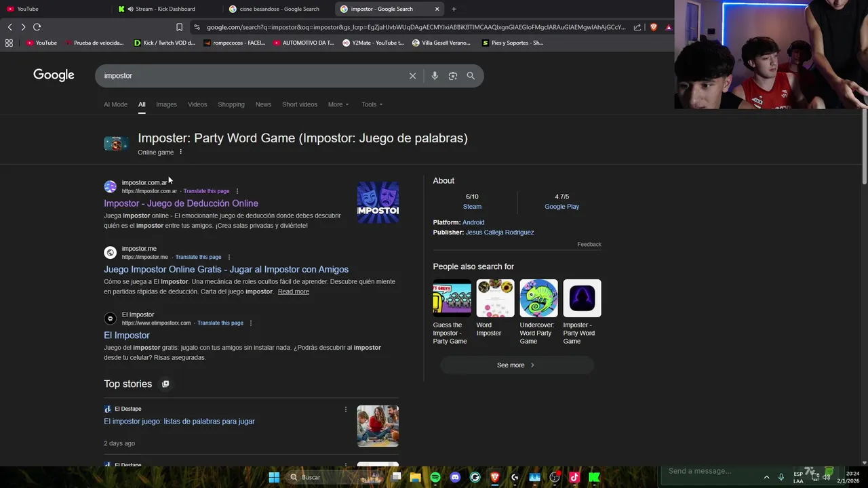This screenshot has width=868, height=488.
Task: Open the Guess the Impostor - Party Game thumbnail
Action: point(452,298)
